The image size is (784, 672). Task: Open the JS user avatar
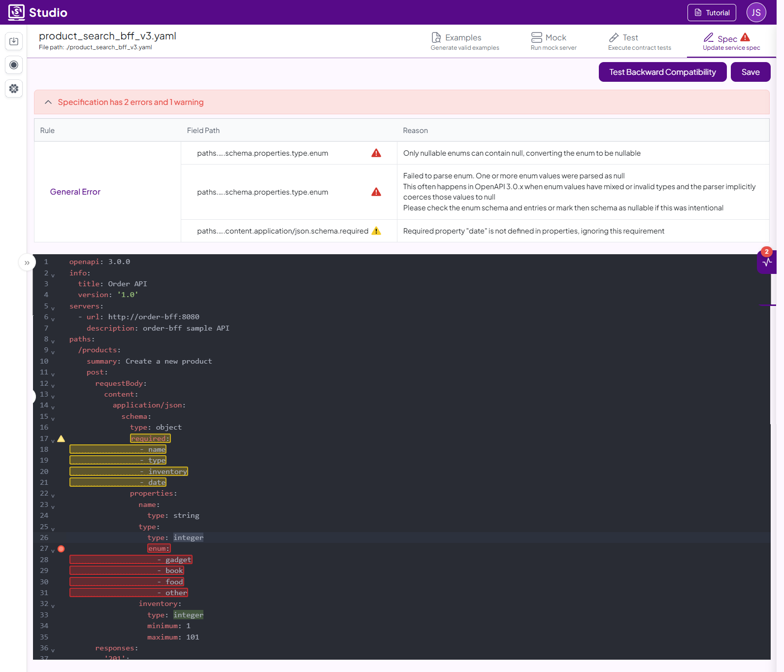tap(756, 12)
